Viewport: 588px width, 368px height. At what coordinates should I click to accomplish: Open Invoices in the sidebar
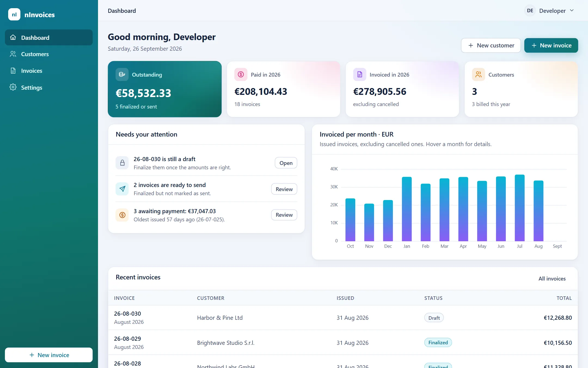(49, 71)
